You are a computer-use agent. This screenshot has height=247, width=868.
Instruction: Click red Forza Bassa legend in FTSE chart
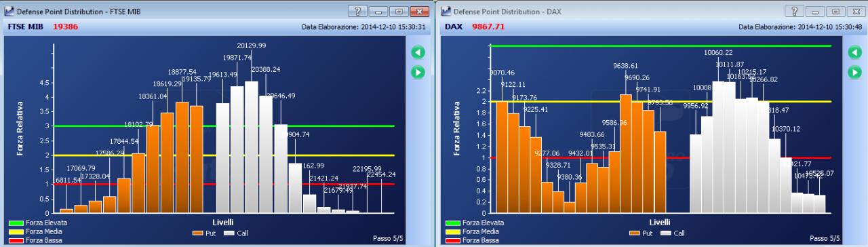point(36,240)
